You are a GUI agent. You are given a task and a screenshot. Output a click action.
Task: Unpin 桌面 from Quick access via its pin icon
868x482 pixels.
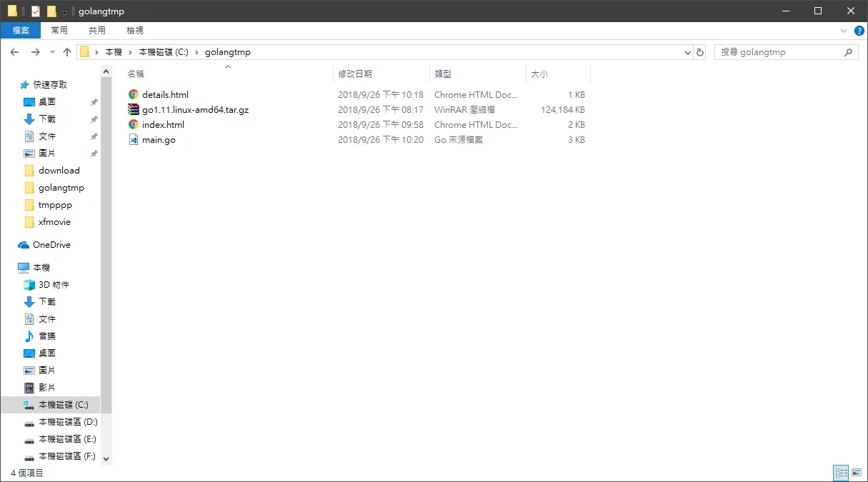coord(94,102)
